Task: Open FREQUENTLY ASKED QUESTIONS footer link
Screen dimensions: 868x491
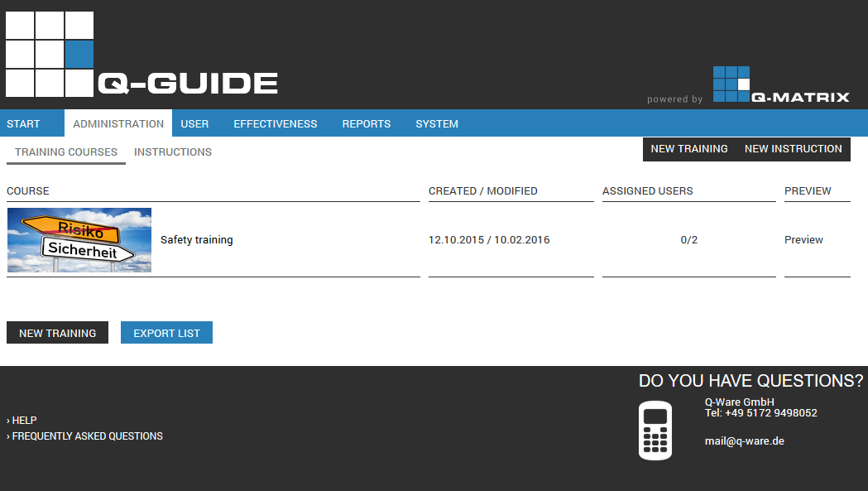Action: point(87,436)
